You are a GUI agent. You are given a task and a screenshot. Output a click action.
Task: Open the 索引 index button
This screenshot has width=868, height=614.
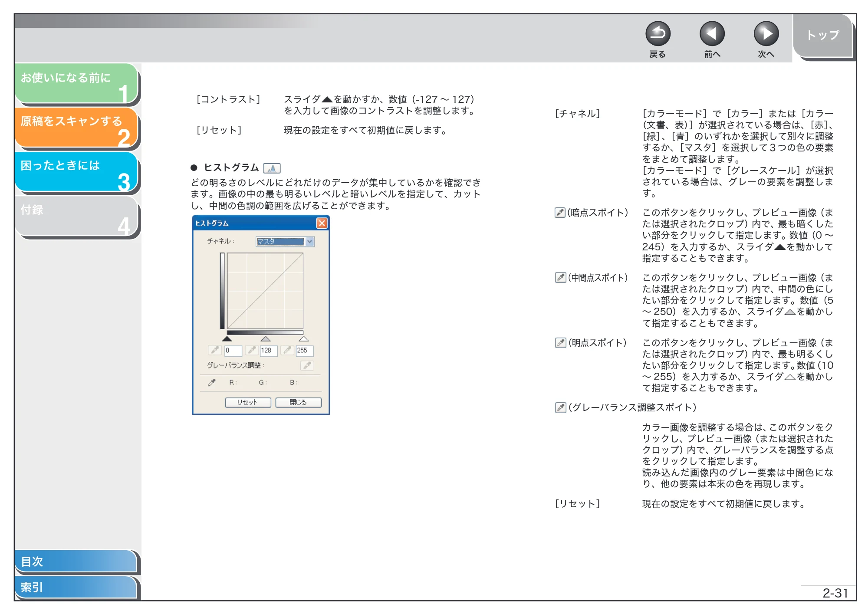click(x=76, y=587)
